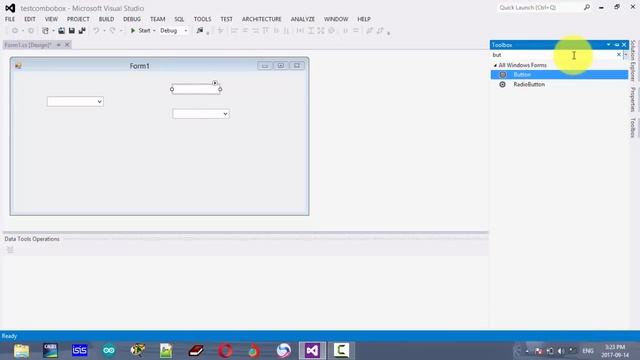Click the single-disk Save icon
The height and width of the screenshot is (360, 640).
72,31
